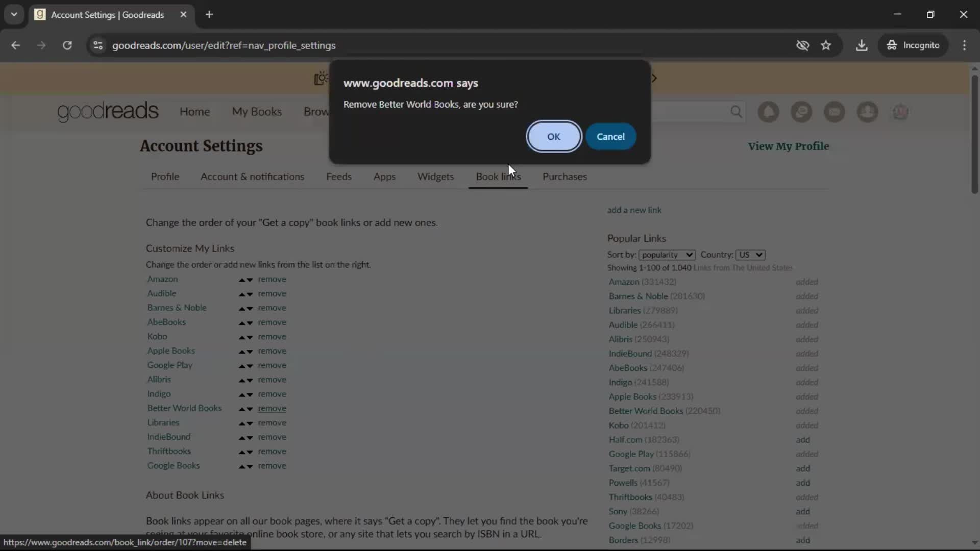Open Goodreads discussions icon

pos(801,112)
